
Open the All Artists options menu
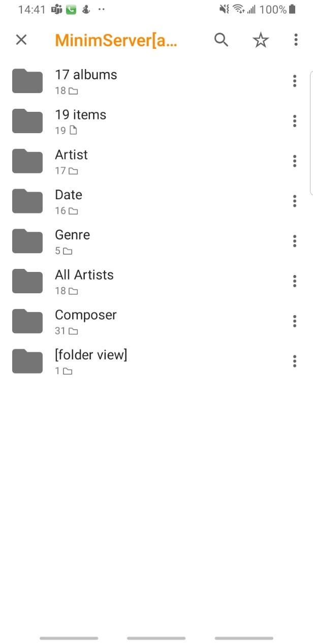click(295, 281)
